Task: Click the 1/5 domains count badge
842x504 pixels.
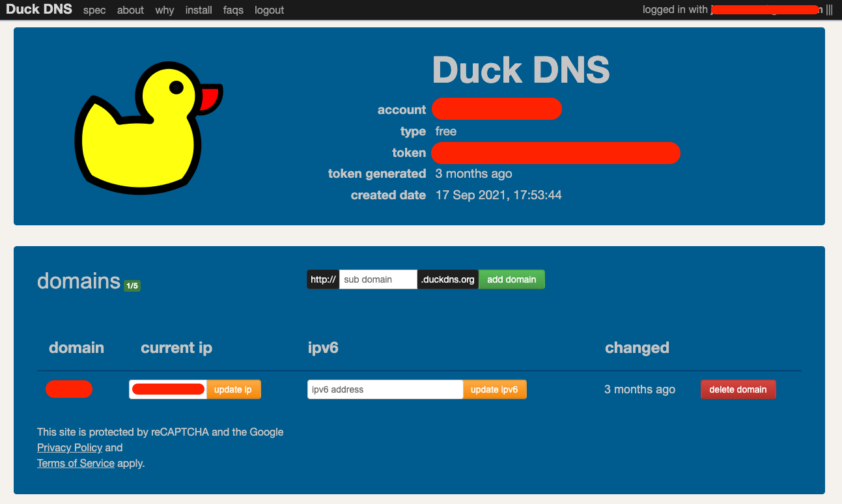Action: (x=132, y=286)
